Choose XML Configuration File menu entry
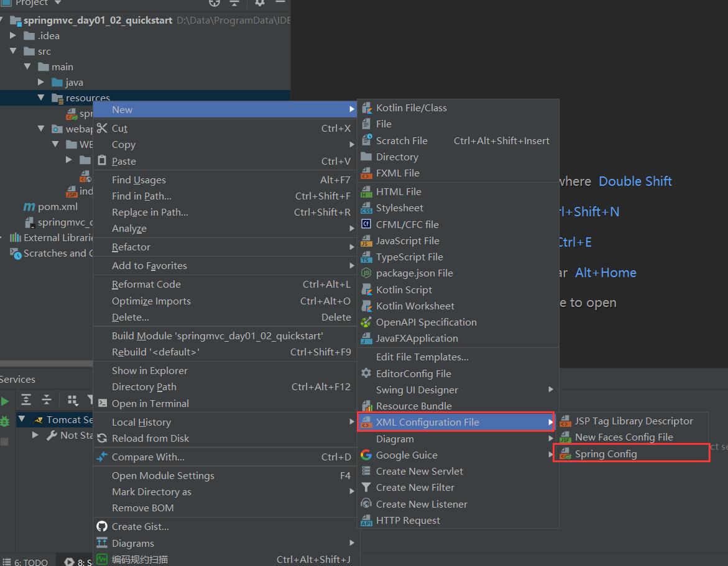Image resolution: width=728 pixels, height=566 pixels. 456,422
